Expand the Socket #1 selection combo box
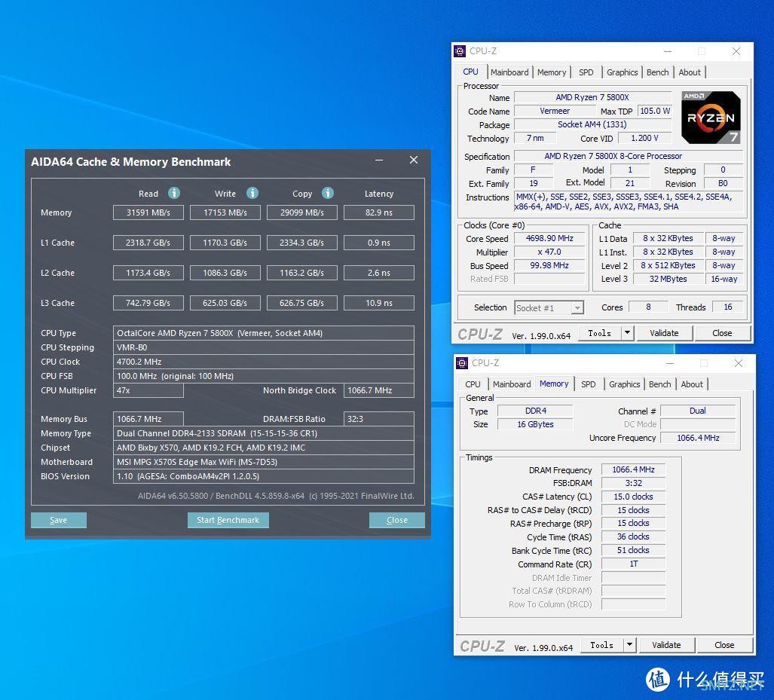This screenshot has width=774, height=700. pos(549,307)
